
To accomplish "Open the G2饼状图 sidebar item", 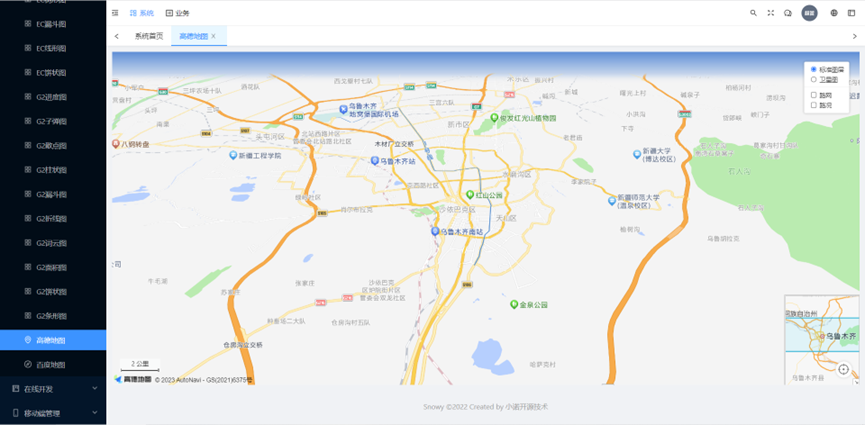I will 53,291.
